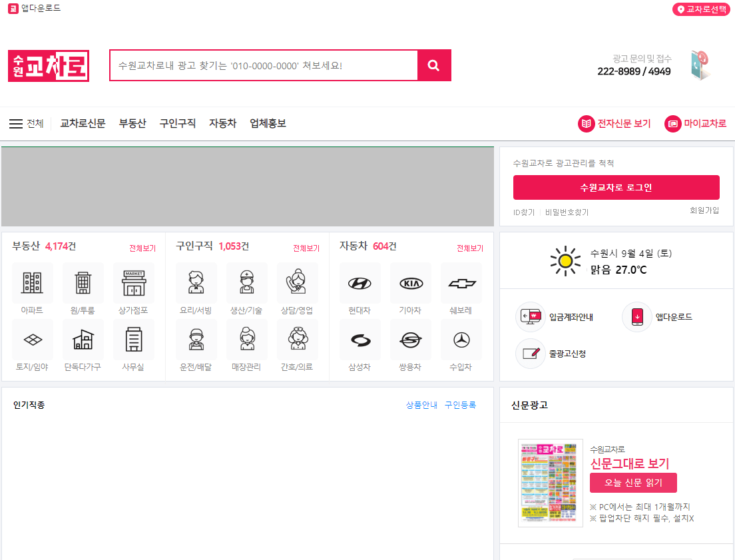Click the newspaper preview thumbnail

[x=551, y=482]
